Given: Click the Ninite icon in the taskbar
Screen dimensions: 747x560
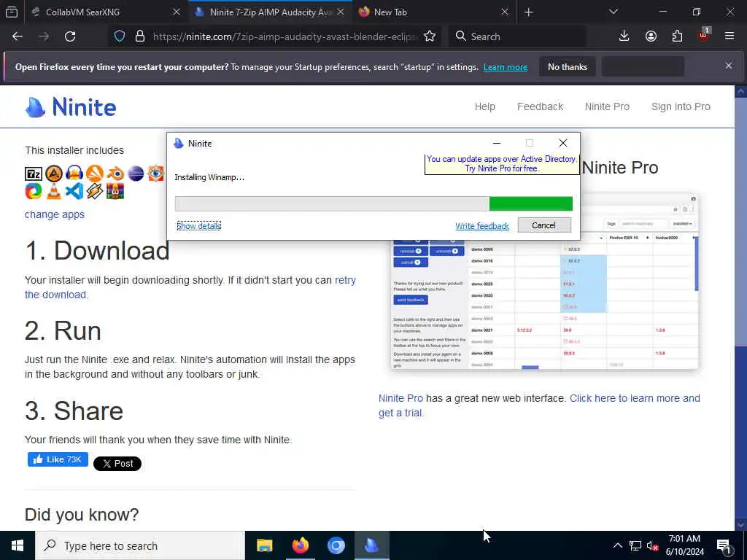Looking at the screenshot, I should click(x=371, y=545).
